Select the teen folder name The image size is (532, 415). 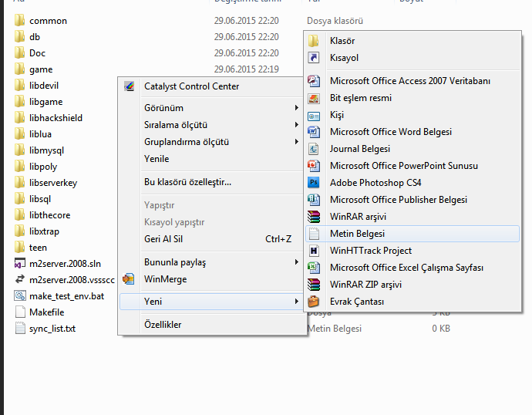pyautogui.click(x=38, y=248)
